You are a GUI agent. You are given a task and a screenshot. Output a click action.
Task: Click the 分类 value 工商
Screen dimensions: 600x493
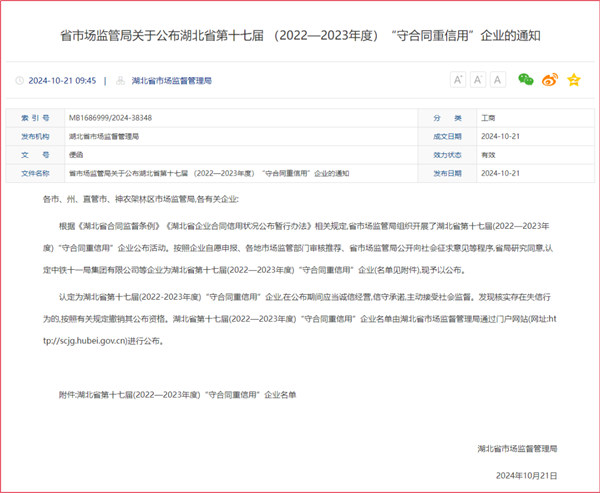[x=488, y=118]
